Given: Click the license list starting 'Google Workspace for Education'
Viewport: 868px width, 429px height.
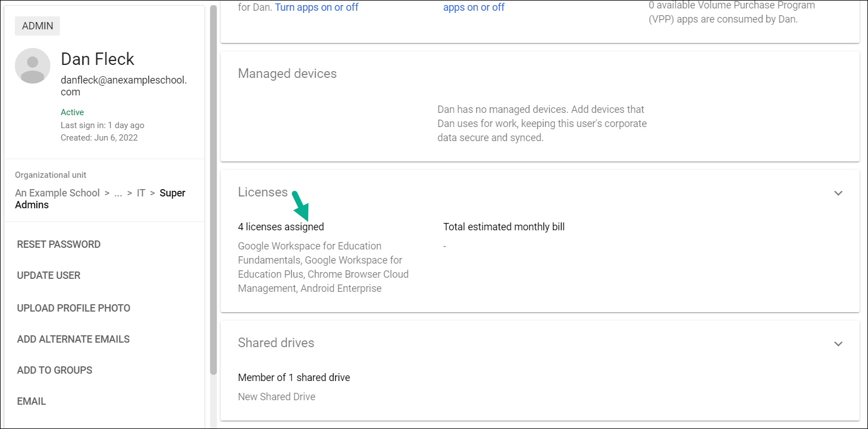Looking at the screenshot, I should click(x=323, y=267).
